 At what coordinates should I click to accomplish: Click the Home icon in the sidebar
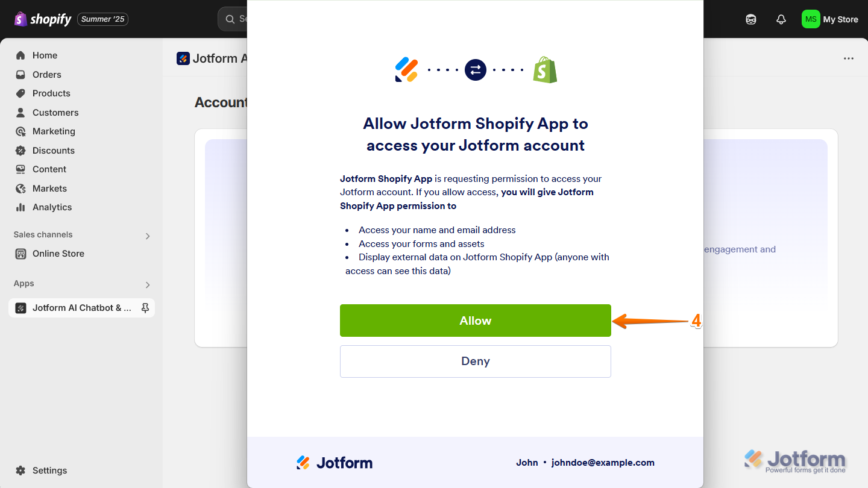tap(20, 55)
